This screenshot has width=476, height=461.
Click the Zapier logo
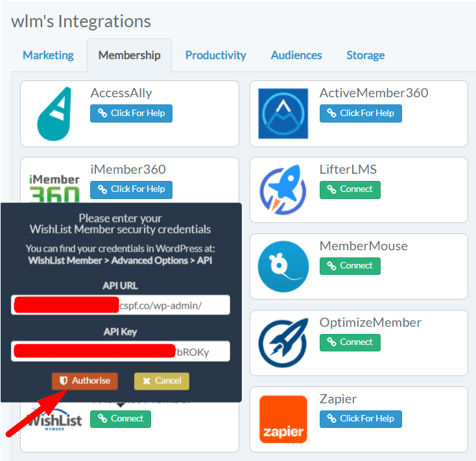[x=283, y=420]
